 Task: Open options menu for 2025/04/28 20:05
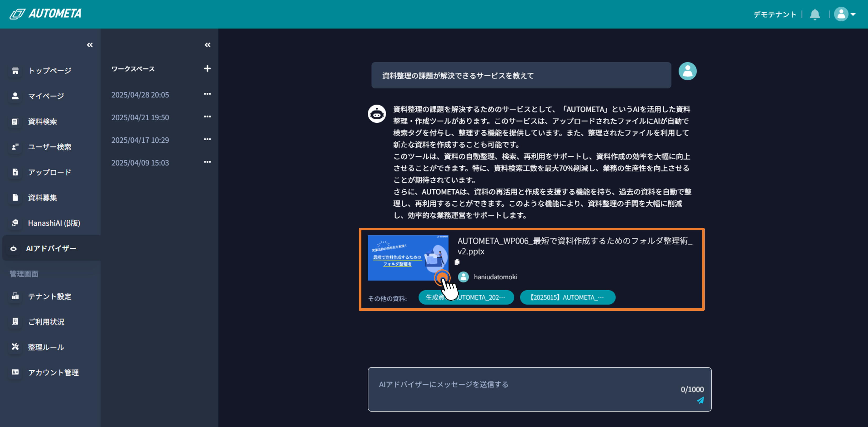tap(207, 94)
